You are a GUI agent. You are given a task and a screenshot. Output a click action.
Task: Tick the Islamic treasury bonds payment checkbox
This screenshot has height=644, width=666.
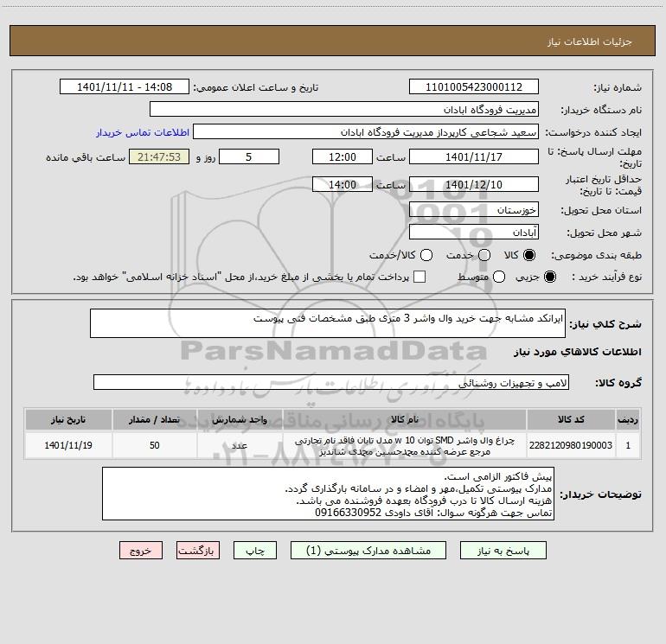[x=419, y=277]
